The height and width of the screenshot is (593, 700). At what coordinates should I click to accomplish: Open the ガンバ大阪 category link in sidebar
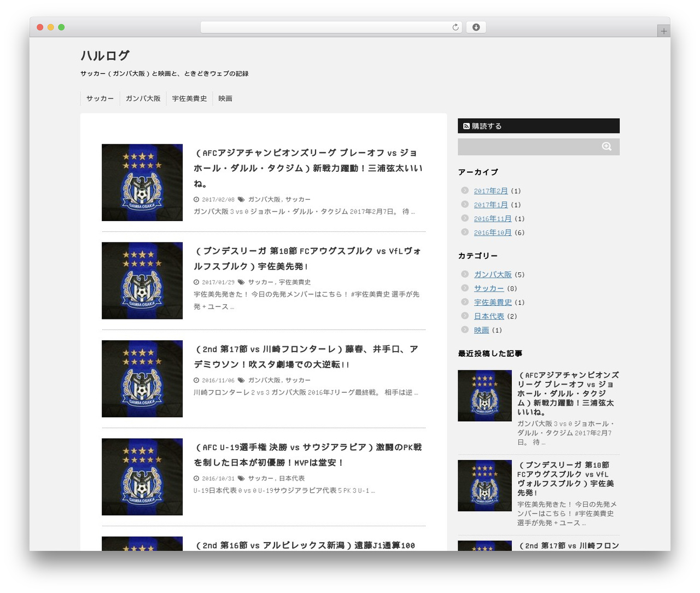tap(493, 275)
